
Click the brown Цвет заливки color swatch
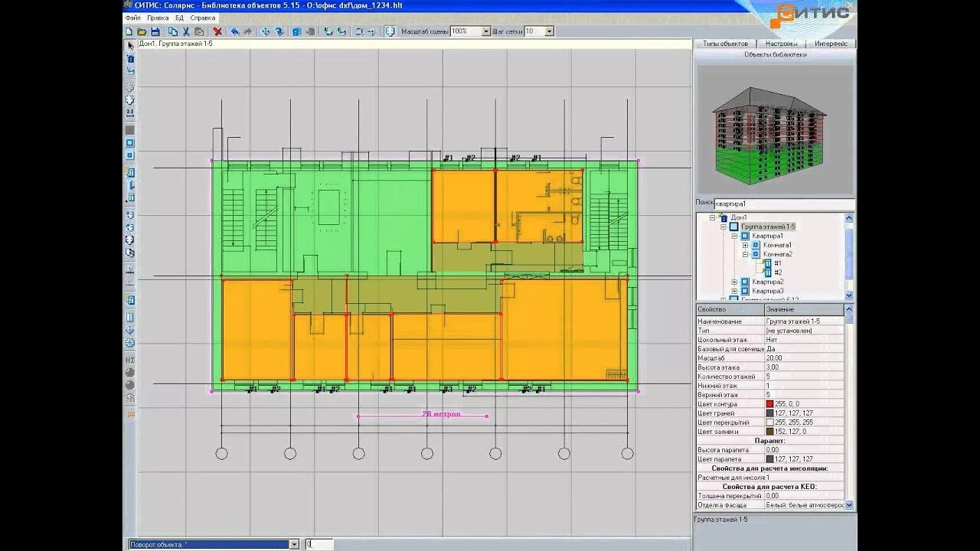(x=769, y=432)
